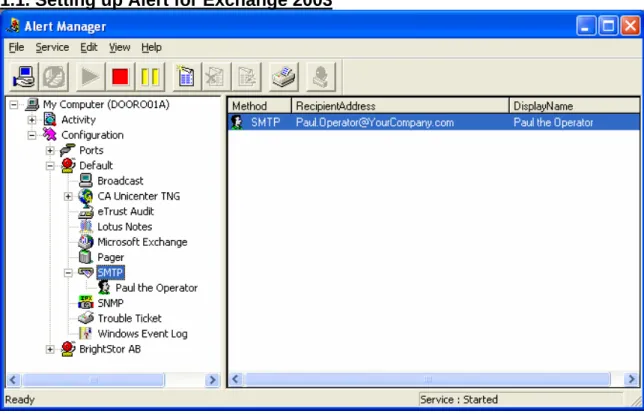
Task: Select the Trouble Ticket tree item label
Action: point(129,318)
